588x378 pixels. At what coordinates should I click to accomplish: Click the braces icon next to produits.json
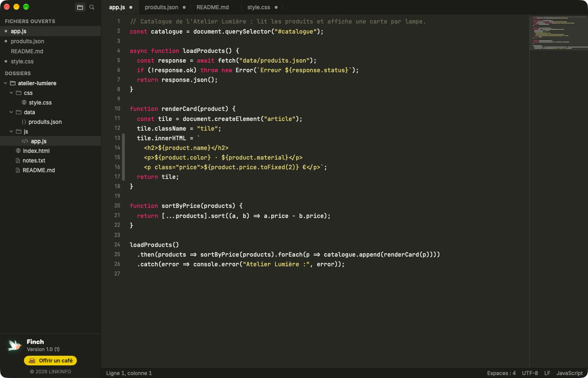24,122
